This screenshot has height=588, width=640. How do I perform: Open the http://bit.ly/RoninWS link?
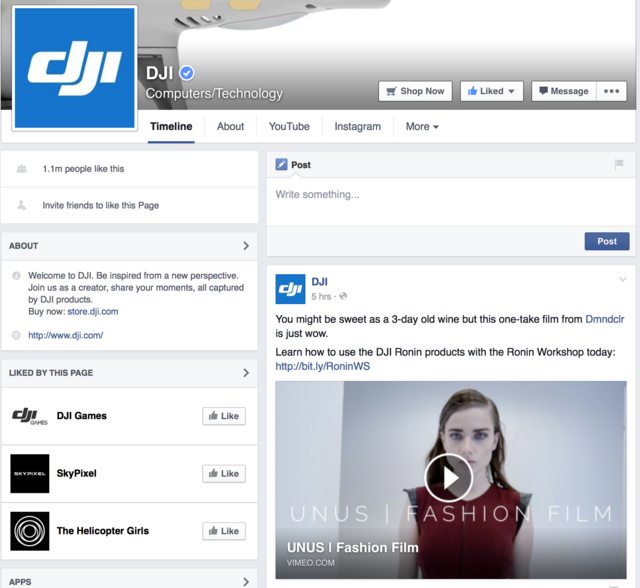coord(323,366)
